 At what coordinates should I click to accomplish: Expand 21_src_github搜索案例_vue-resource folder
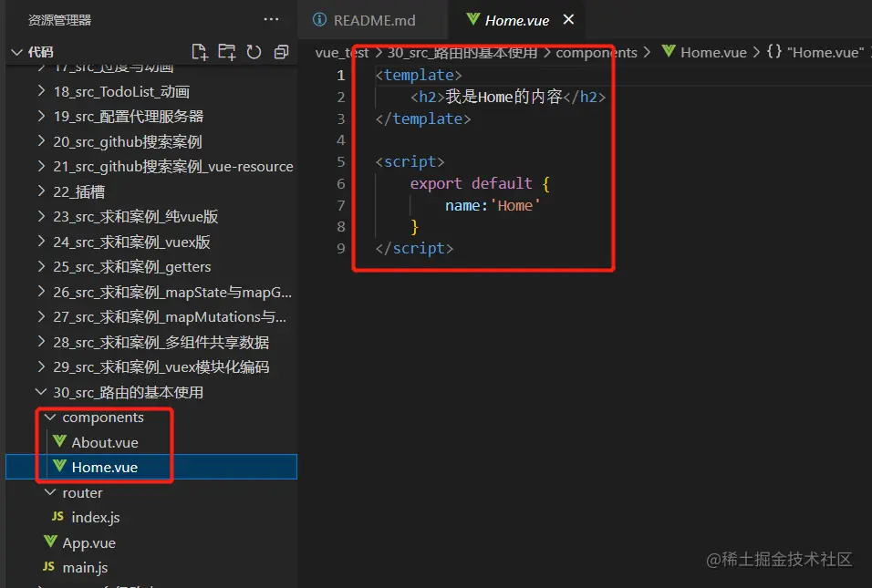(151, 167)
